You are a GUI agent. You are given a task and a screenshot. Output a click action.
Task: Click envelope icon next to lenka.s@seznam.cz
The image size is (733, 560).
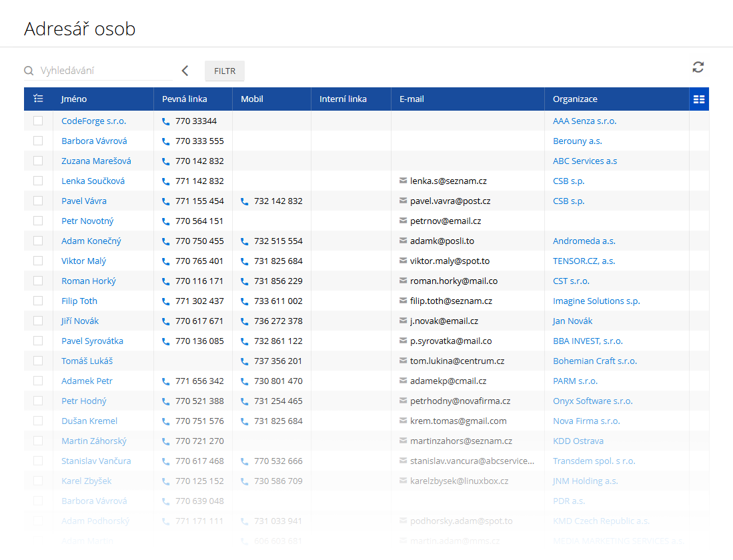pyautogui.click(x=403, y=181)
